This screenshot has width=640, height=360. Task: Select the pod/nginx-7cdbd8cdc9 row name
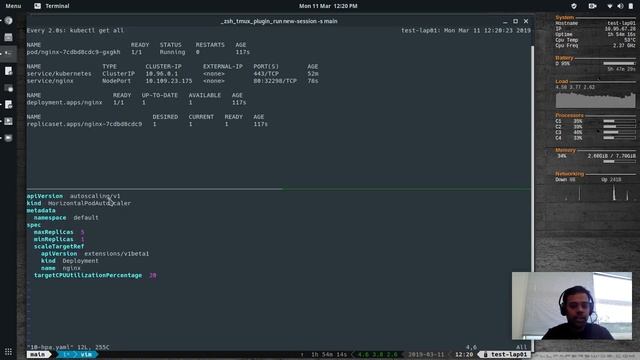[73, 52]
